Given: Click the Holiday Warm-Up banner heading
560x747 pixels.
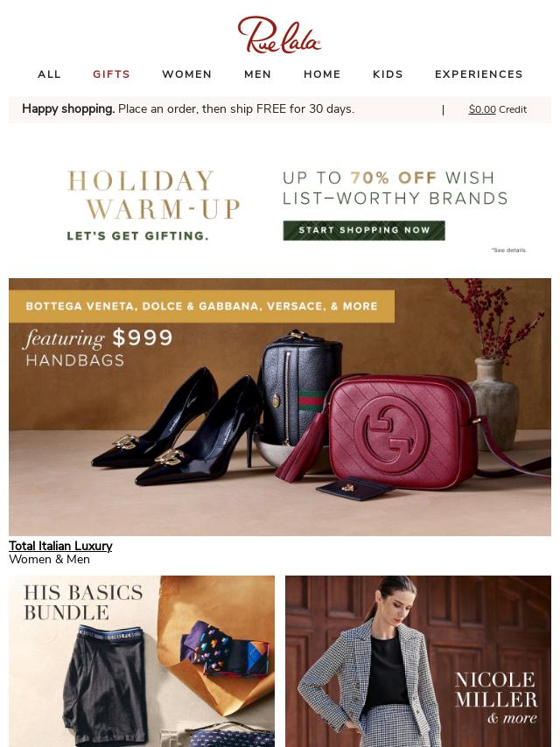Looking at the screenshot, I should click(153, 195).
